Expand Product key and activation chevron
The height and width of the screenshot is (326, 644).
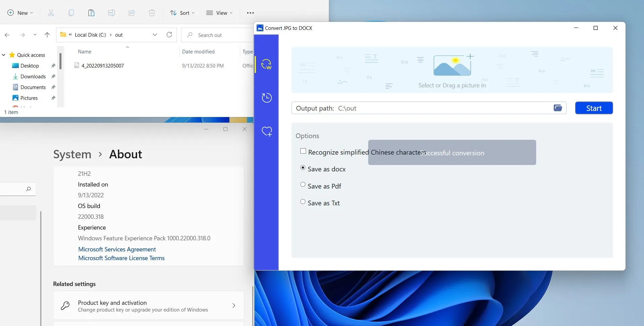point(234,305)
